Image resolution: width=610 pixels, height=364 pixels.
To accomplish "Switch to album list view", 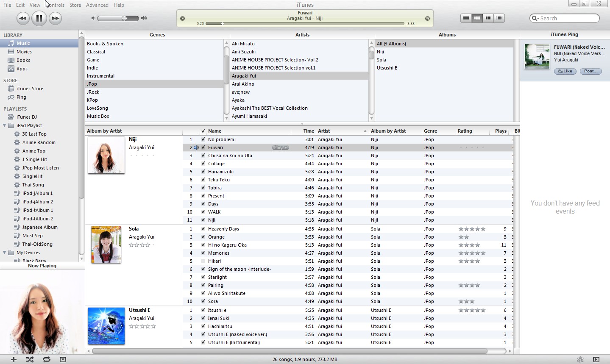I will point(477,18).
